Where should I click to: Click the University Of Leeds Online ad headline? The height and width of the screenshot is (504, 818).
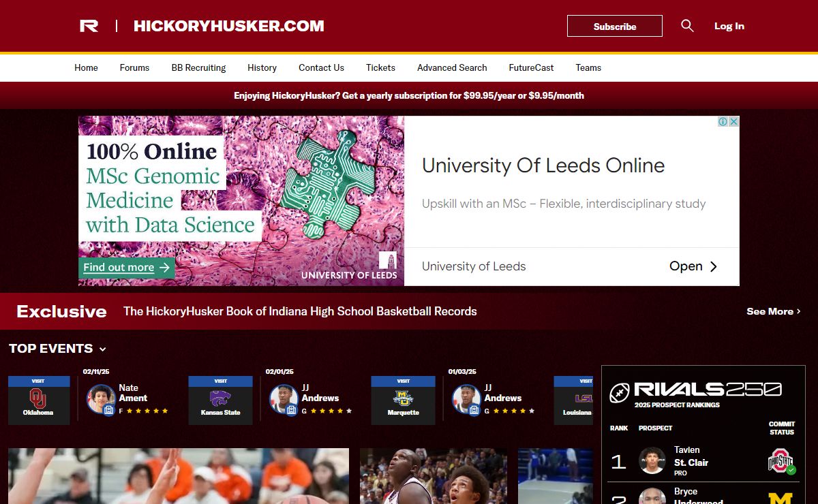click(543, 166)
